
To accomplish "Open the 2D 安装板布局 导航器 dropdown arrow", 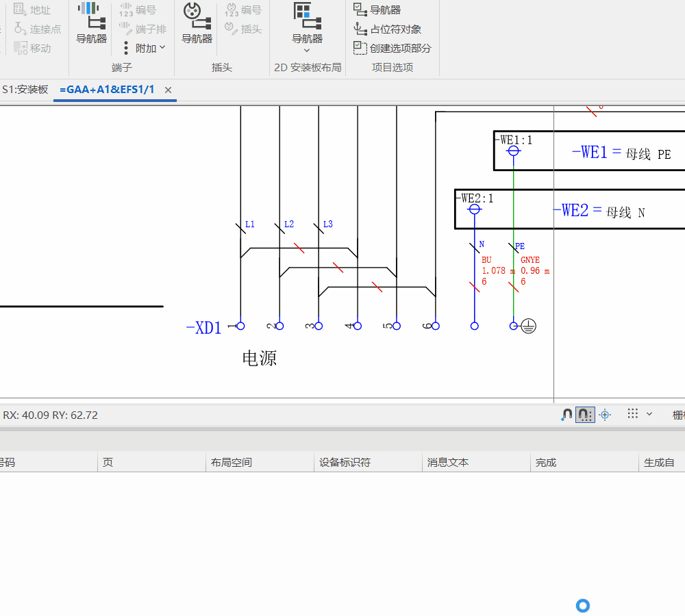I will coord(306,49).
